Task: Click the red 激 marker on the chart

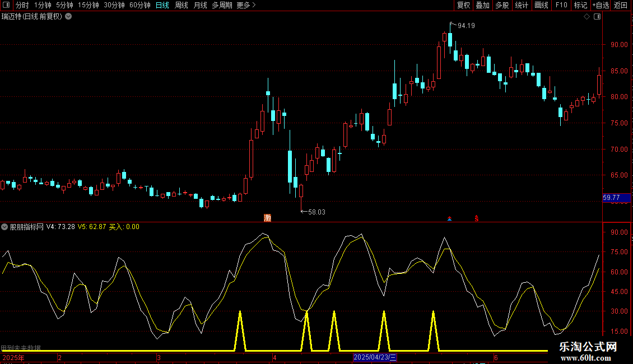Action: pos(267,218)
